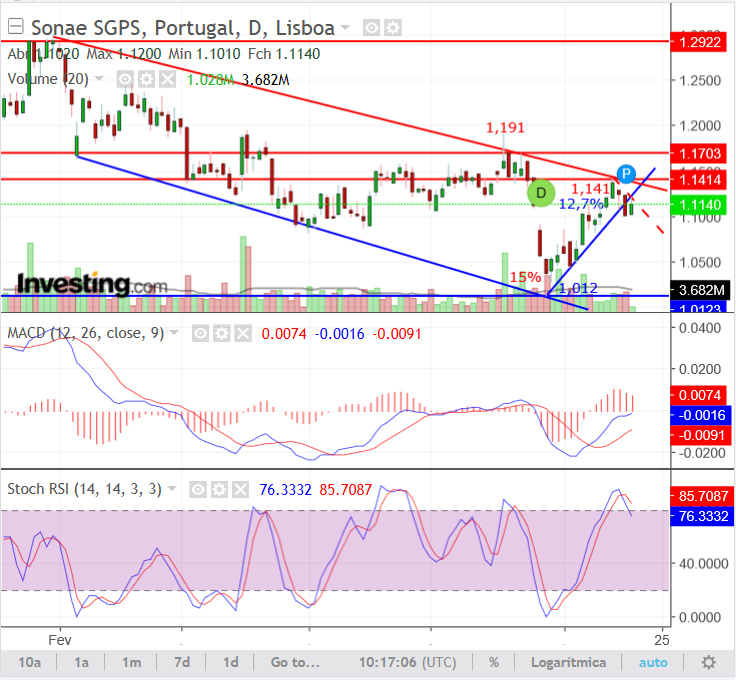Click the 12,7% annotation text
736x680 pixels.
(x=581, y=204)
